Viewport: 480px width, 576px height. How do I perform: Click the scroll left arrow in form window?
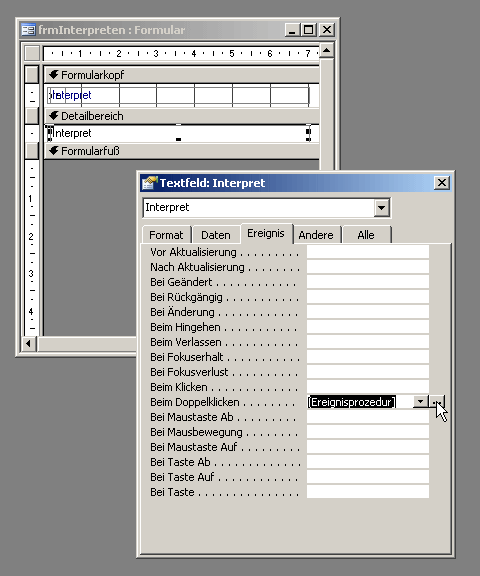29,344
